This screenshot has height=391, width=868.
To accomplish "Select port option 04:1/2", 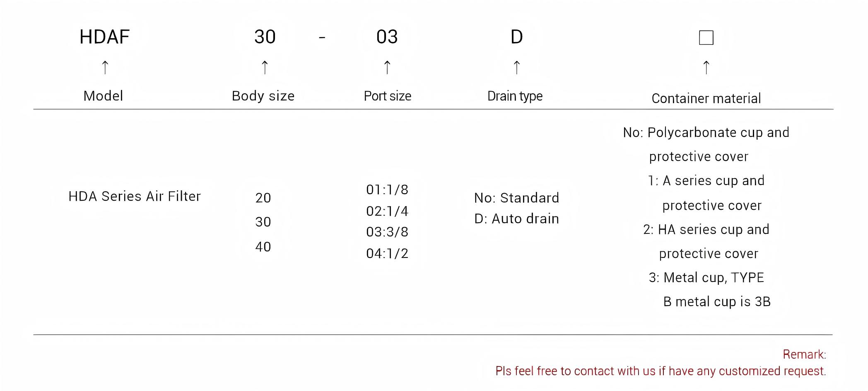I will click(x=387, y=253).
